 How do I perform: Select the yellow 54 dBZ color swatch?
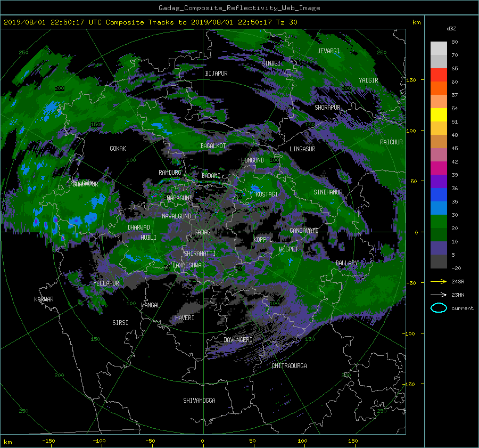click(439, 115)
